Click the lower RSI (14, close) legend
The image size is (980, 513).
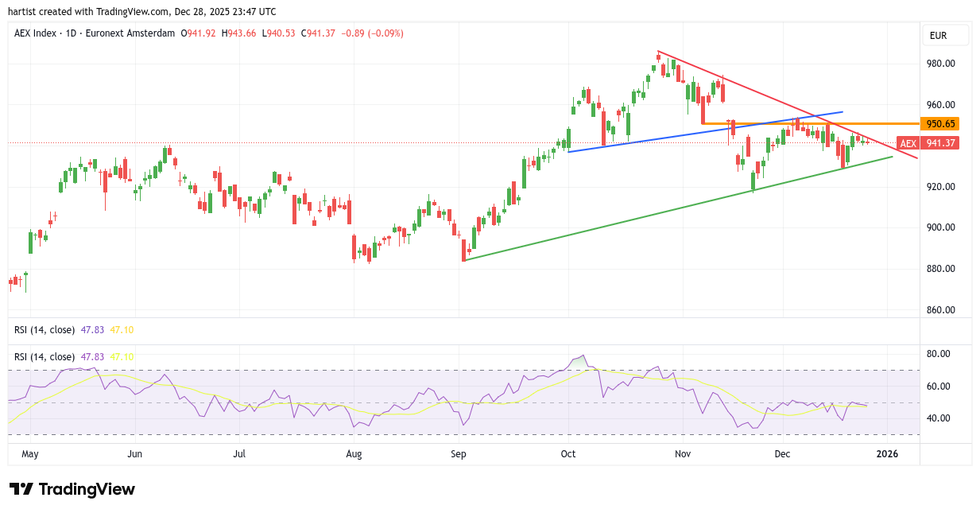45,357
